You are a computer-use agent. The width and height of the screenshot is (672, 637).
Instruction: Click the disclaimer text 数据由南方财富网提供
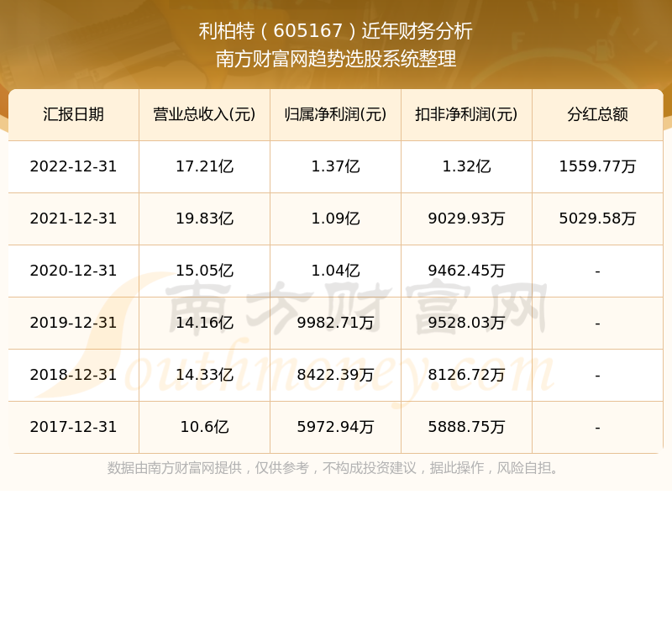175,468
